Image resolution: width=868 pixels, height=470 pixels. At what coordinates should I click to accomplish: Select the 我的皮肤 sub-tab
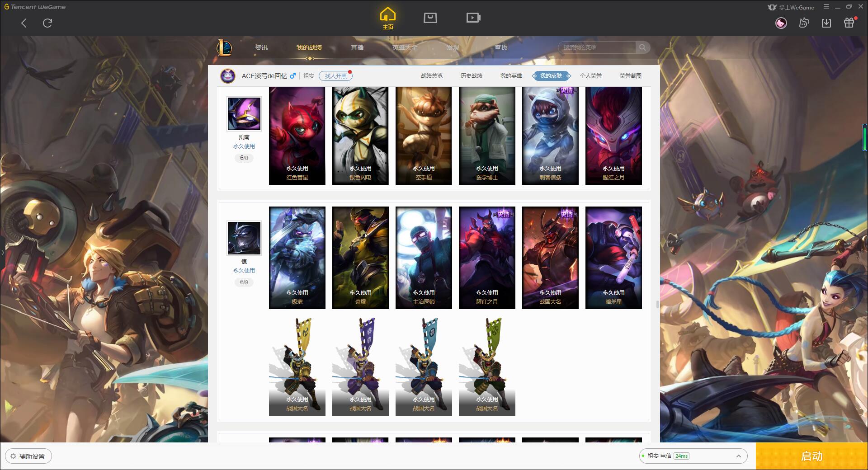551,76
